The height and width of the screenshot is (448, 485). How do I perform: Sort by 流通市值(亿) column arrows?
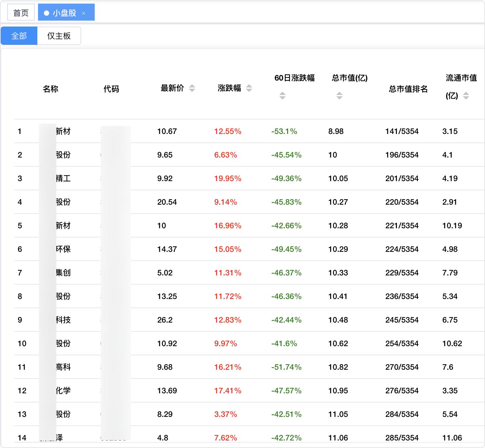(466, 96)
